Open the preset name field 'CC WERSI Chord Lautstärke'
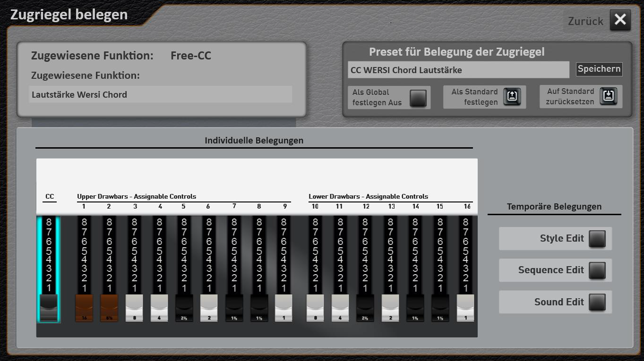Viewport: 644px width, 361px height. coord(458,70)
